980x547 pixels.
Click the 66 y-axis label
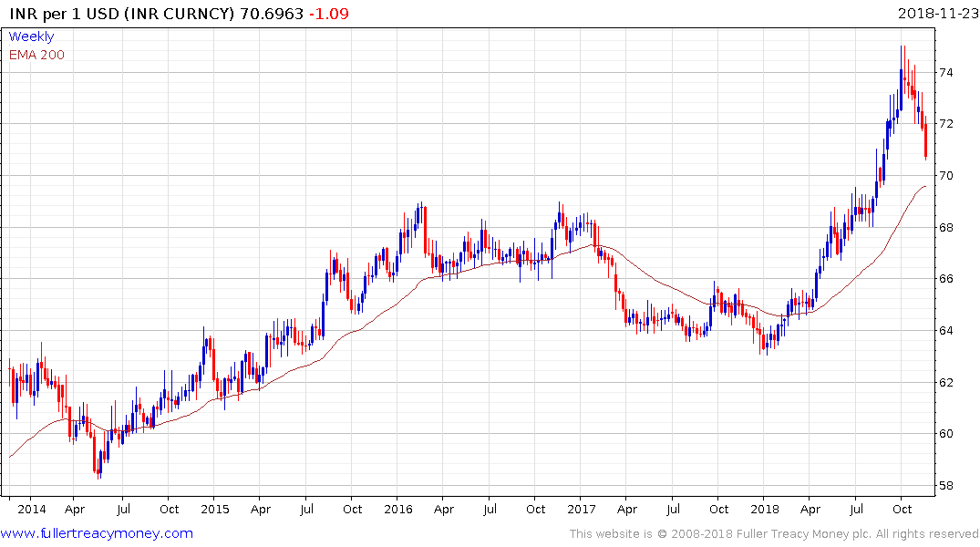945,279
